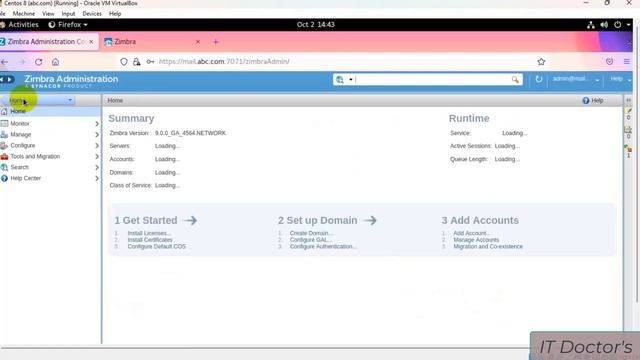Viewport: 640px width, 360px height.
Task: Click Add Account link
Action: pyautogui.click(x=471, y=233)
